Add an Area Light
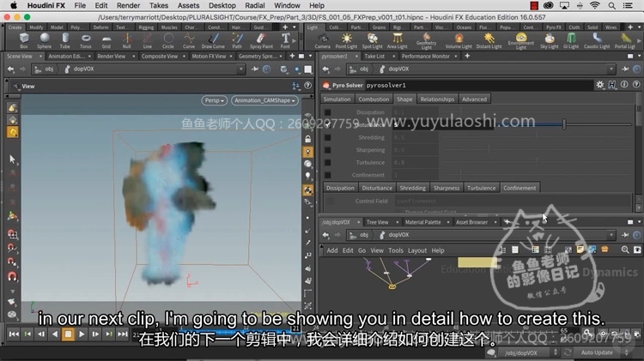The width and height of the screenshot is (644, 361). pos(398,41)
